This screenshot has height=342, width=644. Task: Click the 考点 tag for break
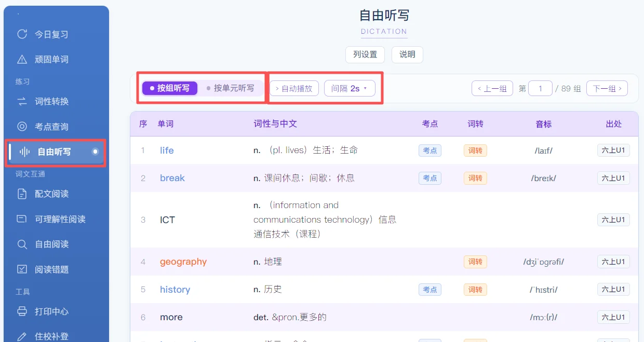pos(430,178)
